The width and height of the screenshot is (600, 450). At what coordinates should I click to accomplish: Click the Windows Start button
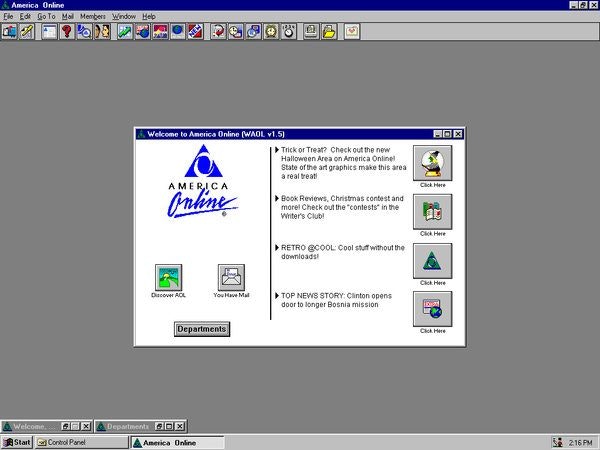[x=17, y=442]
